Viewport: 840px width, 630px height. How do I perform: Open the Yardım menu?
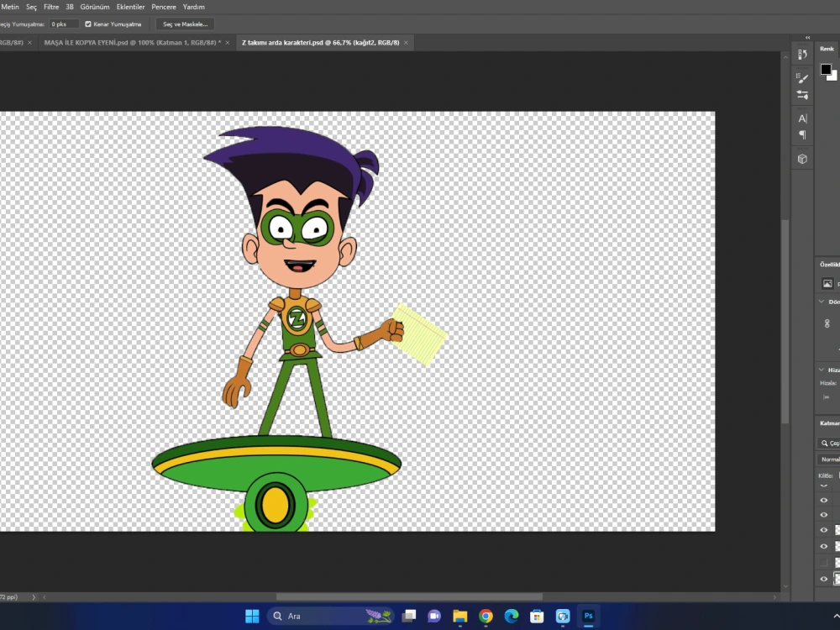[194, 7]
